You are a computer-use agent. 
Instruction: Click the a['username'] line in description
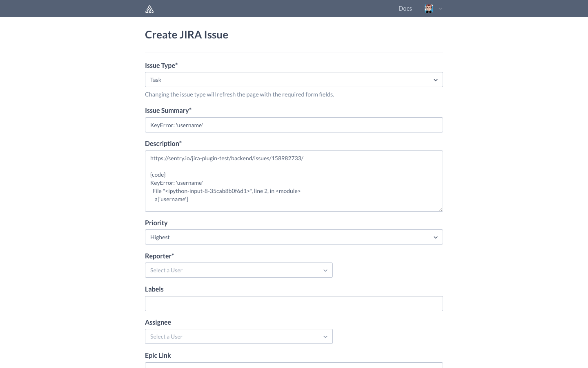171,199
